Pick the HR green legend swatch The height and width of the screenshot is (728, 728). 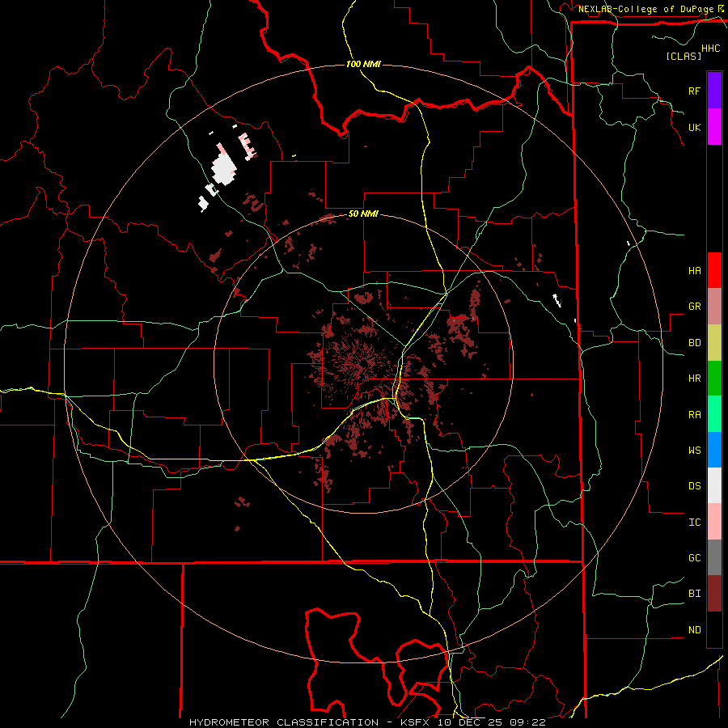[714, 378]
